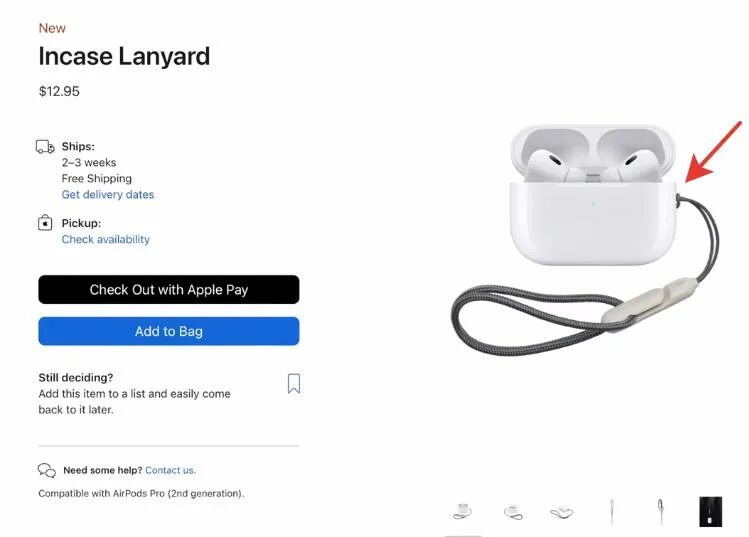Viewport: 749px width, 537px height.
Task: Add the lanyard to bag
Action: tap(169, 331)
